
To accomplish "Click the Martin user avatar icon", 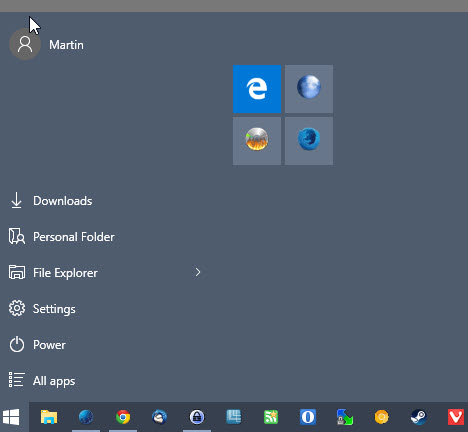I will point(25,44).
